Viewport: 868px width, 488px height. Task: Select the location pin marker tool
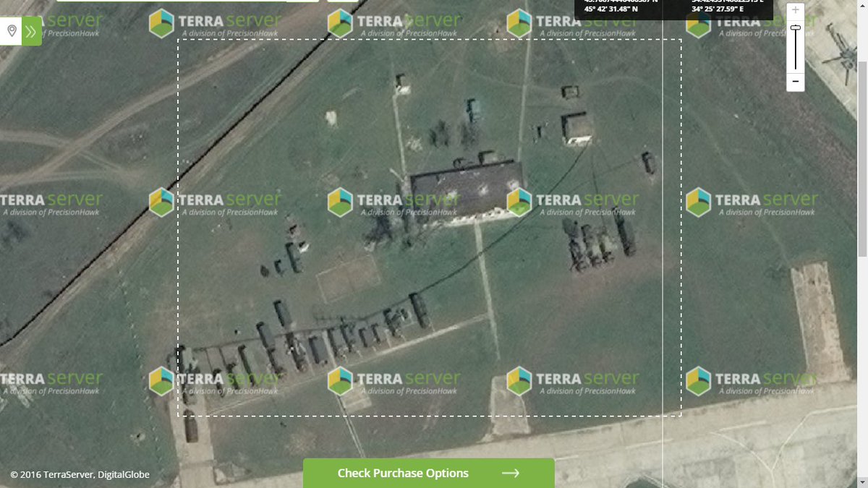pyautogui.click(x=12, y=32)
